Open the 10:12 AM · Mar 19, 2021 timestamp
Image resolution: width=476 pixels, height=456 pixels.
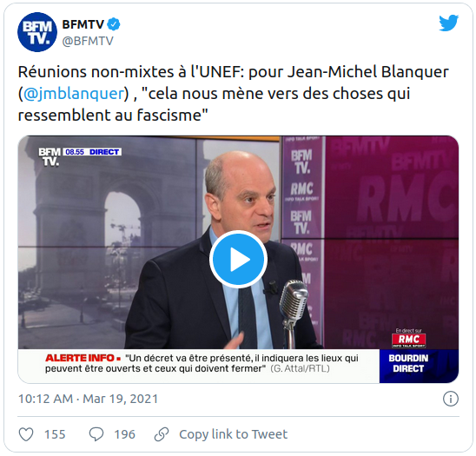point(89,399)
